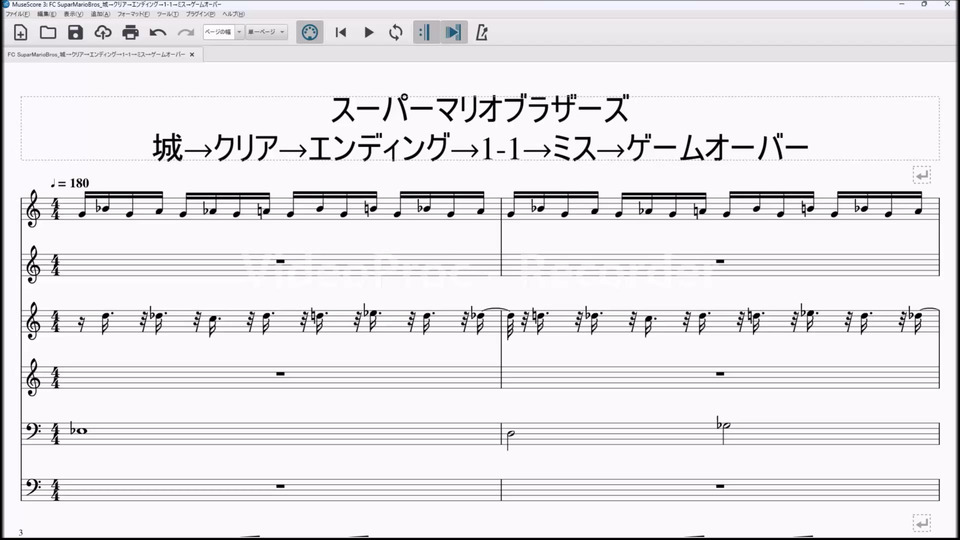Screen dimensions: 960x540
Task: Select the tempo marking ♩ = 180
Action: pos(69,183)
